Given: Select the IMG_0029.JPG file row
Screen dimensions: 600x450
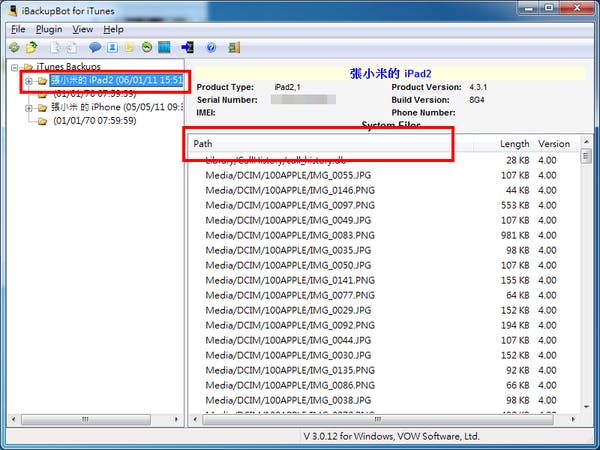Looking at the screenshot, I should [385, 310].
